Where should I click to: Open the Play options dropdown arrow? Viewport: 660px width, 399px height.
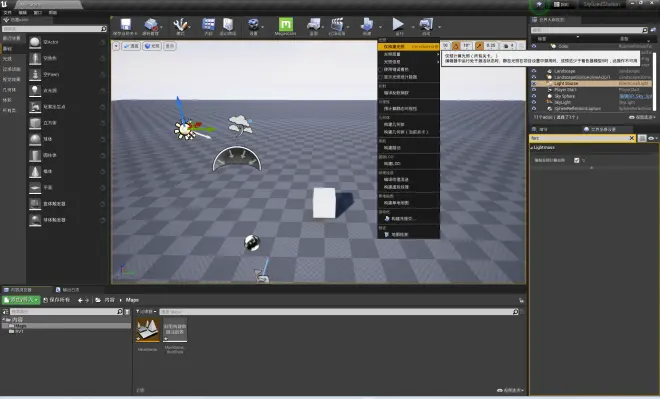(x=413, y=27)
